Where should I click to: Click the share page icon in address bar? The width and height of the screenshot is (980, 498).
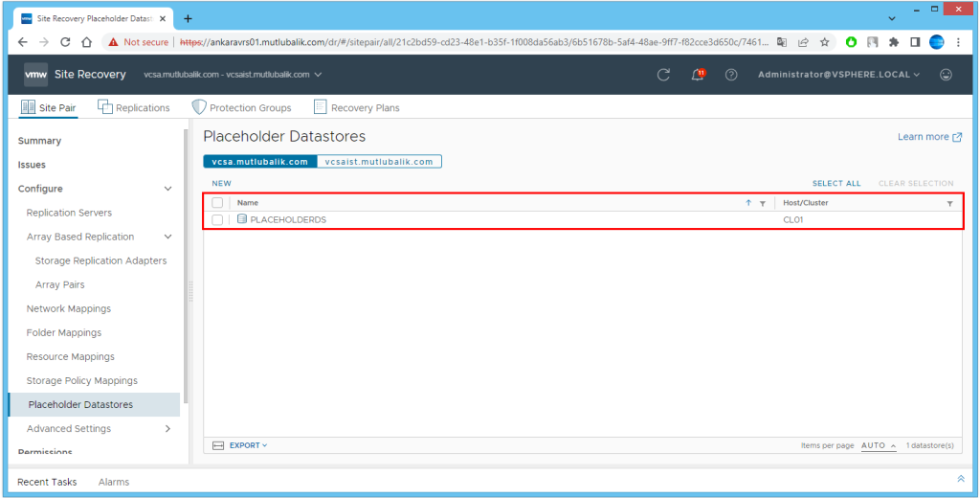(803, 42)
